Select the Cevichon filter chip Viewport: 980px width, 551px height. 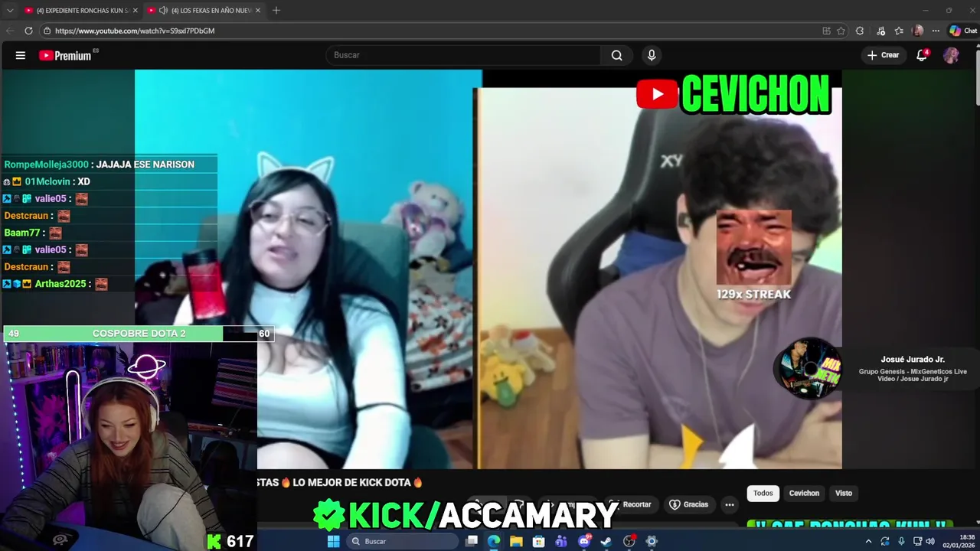click(x=804, y=494)
